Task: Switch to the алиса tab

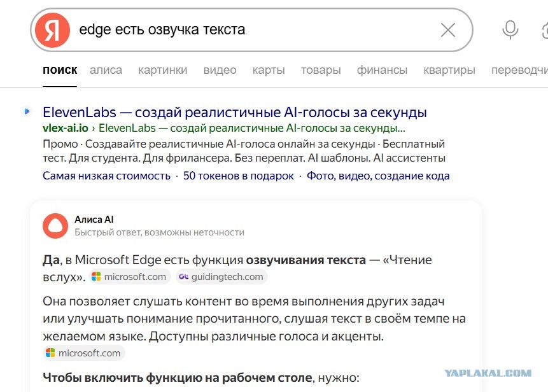Action: coord(106,70)
